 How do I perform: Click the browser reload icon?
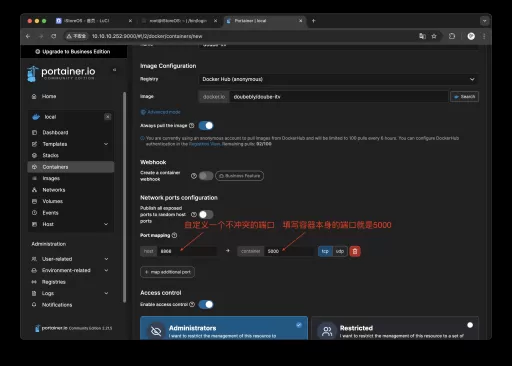54,36
